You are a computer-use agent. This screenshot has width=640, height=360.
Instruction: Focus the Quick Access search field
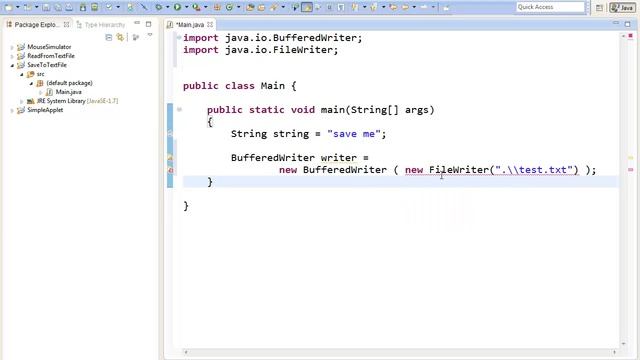(x=550, y=7)
